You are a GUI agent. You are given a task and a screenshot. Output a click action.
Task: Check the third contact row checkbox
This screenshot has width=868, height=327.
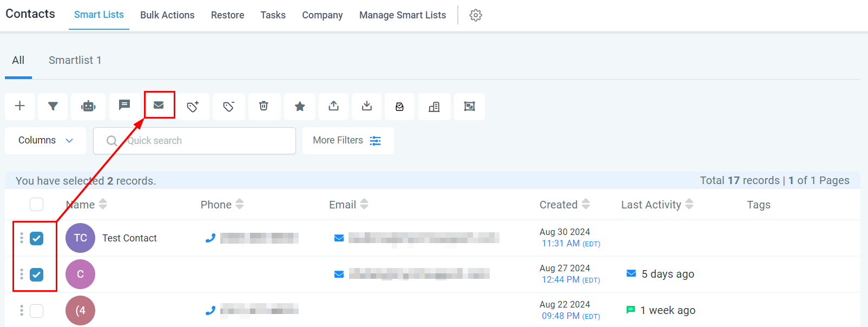pos(36,311)
